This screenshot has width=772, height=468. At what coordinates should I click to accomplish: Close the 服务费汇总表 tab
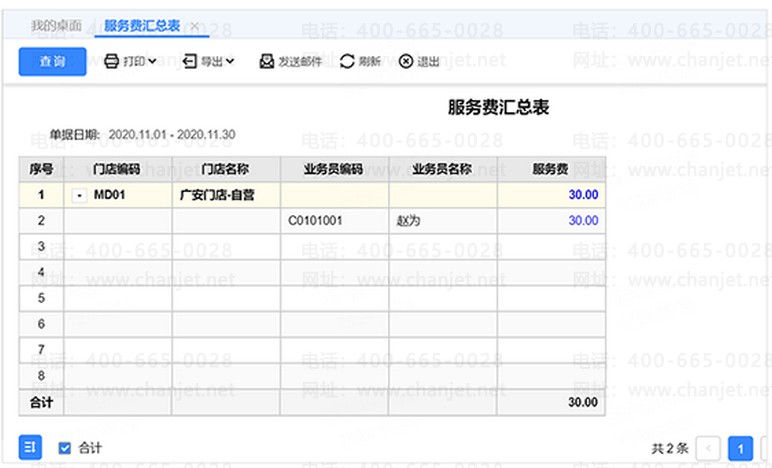(x=194, y=26)
